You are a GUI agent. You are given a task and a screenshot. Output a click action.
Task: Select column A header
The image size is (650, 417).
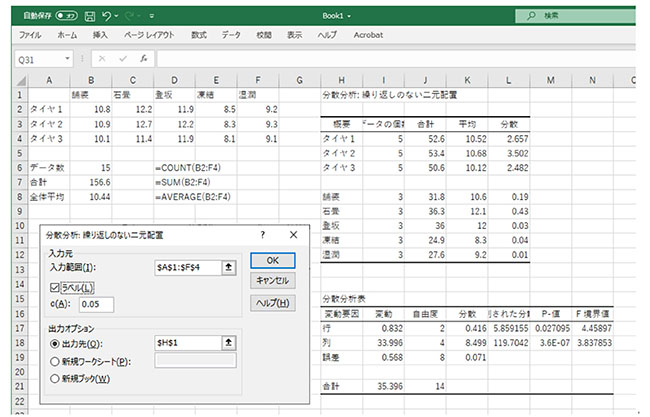[x=49, y=80]
